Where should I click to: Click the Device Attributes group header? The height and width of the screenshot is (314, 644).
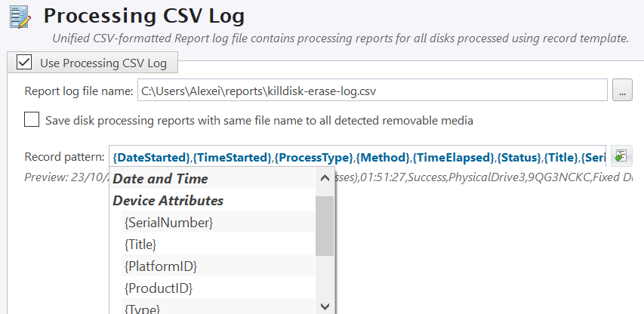(168, 201)
